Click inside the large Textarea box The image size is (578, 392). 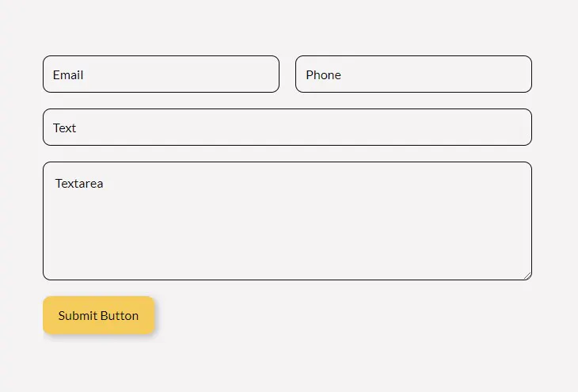pos(287,221)
